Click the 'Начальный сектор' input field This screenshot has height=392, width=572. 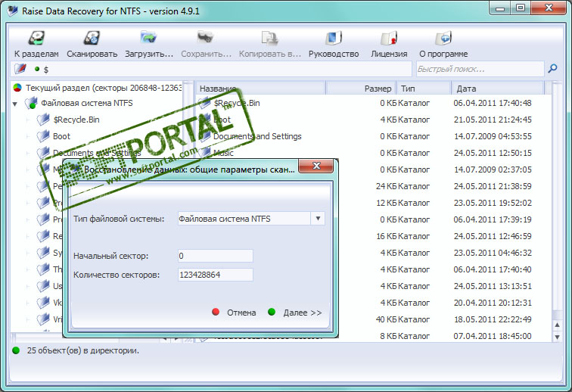click(x=215, y=256)
